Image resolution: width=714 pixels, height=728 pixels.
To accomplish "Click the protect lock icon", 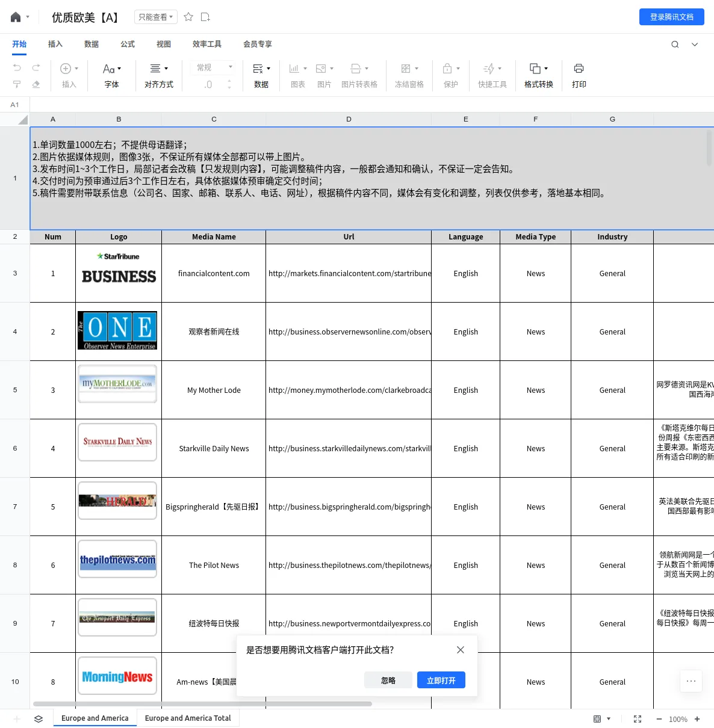I will click(x=447, y=69).
